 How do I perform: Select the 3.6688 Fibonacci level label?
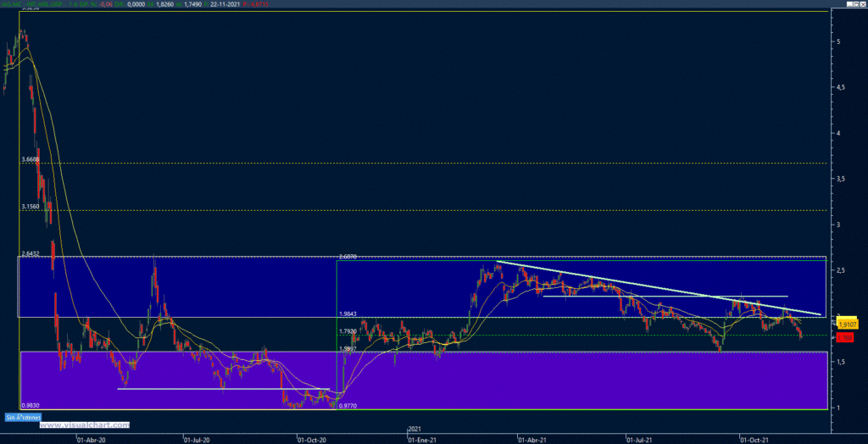pyautogui.click(x=30, y=159)
